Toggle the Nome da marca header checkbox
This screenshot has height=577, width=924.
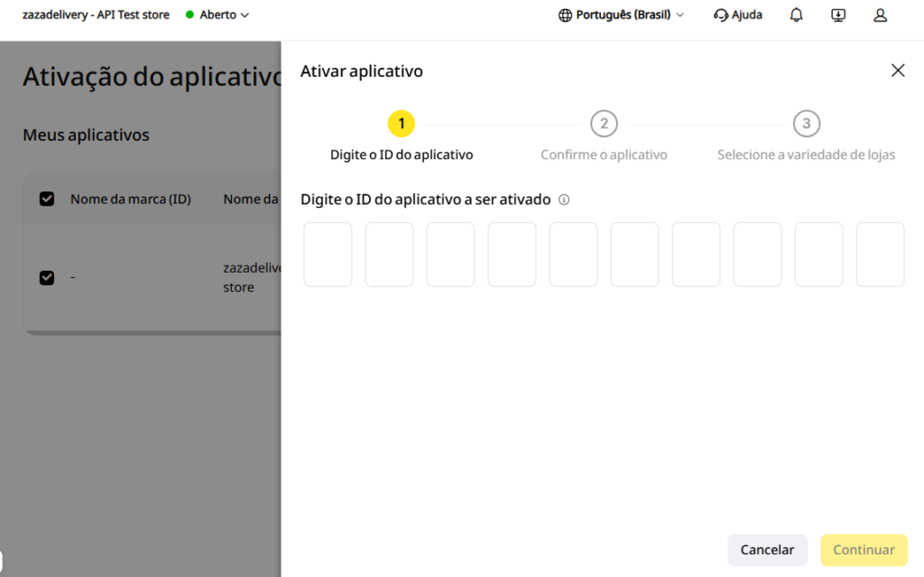[x=47, y=199]
